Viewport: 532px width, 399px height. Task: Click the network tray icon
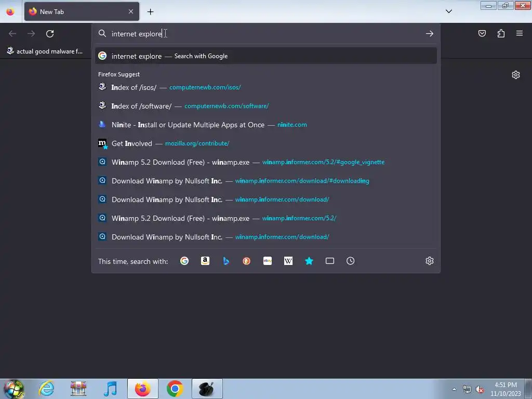click(467, 389)
